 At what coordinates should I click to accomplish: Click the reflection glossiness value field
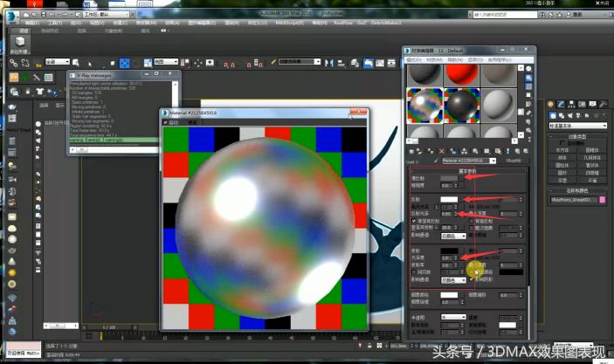[x=447, y=214]
